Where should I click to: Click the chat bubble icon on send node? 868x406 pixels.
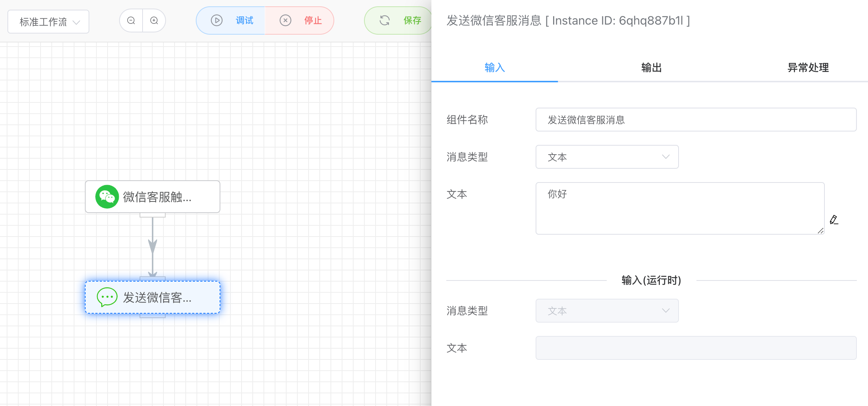107,297
